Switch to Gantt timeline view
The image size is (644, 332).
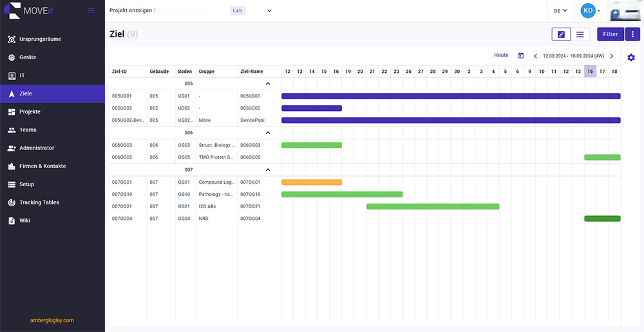click(561, 35)
